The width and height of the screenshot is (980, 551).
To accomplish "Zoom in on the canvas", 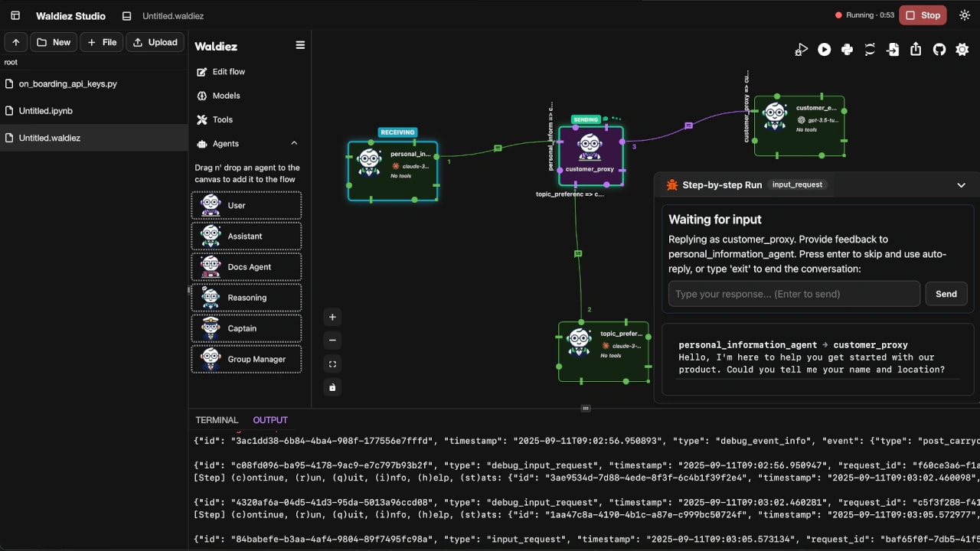I will tap(332, 316).
